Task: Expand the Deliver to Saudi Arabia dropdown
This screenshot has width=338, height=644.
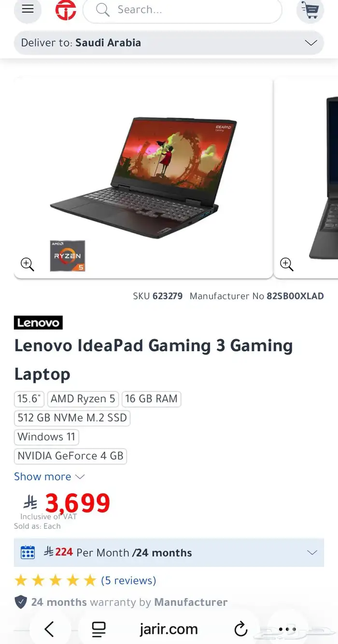Action: 169,42
